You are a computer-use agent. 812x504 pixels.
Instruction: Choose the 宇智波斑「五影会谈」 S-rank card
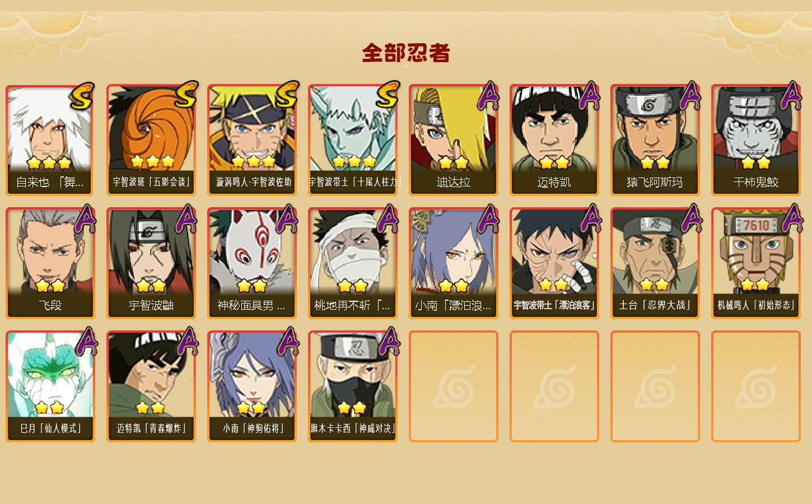pos(151,140)
